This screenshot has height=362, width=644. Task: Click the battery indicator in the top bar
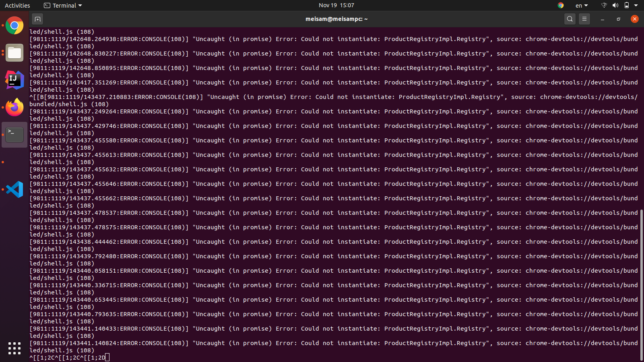coord(627,5)
